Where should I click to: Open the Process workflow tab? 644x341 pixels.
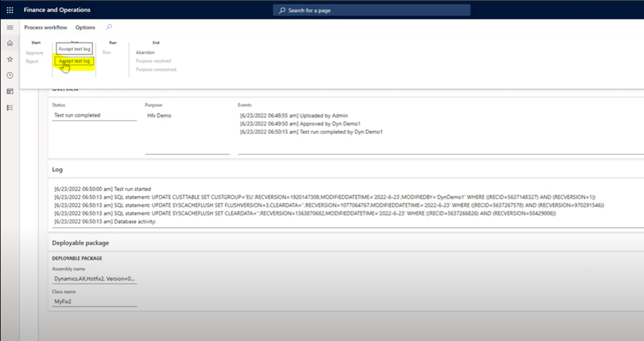pyautogui.click(x=46, y=28)
